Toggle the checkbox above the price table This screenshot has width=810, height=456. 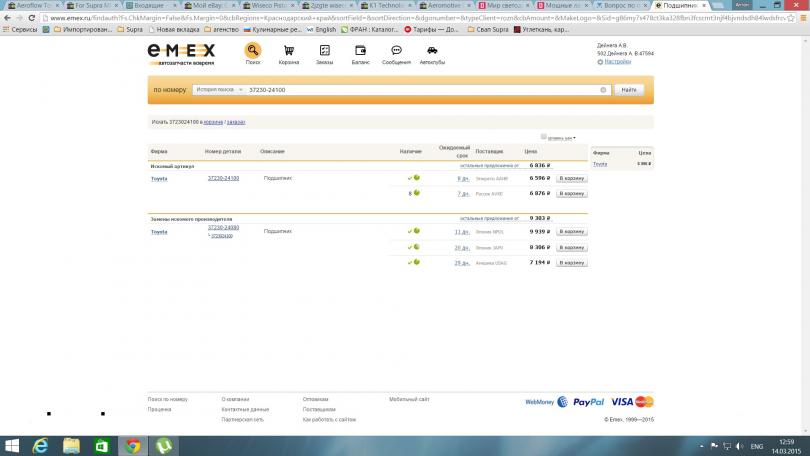coord(543,137)
